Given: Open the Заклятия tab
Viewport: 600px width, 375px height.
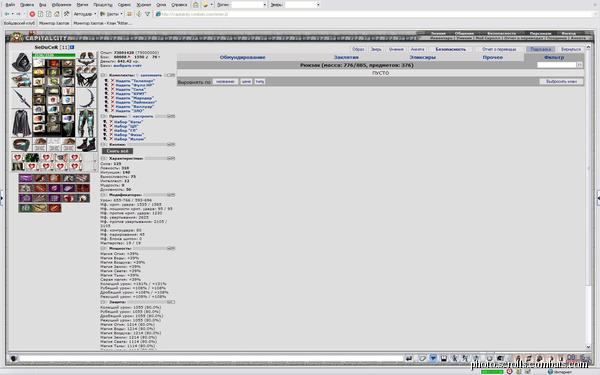Looking at the screenshot, I should pos(346,57).
